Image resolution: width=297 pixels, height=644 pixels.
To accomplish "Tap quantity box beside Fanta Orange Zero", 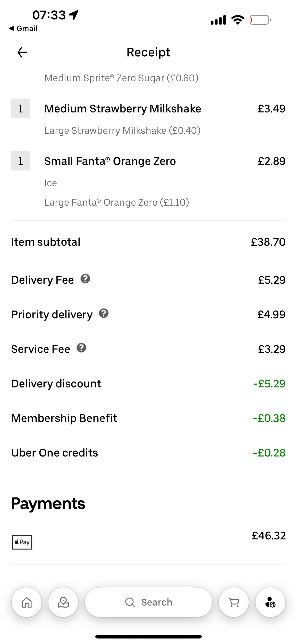I will coord(21,161).
